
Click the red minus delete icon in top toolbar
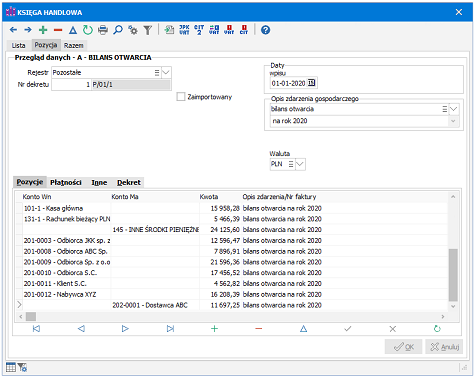[58, 30]
